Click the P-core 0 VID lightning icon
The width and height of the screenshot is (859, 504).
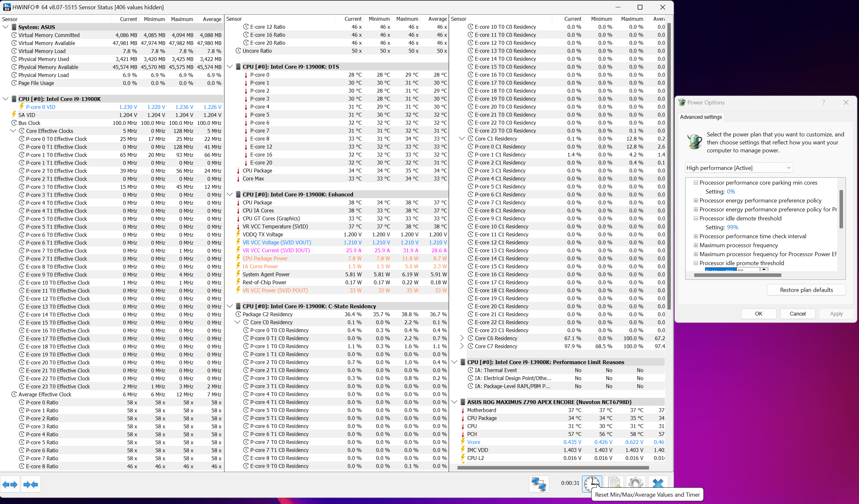click(x=21, y=107)
